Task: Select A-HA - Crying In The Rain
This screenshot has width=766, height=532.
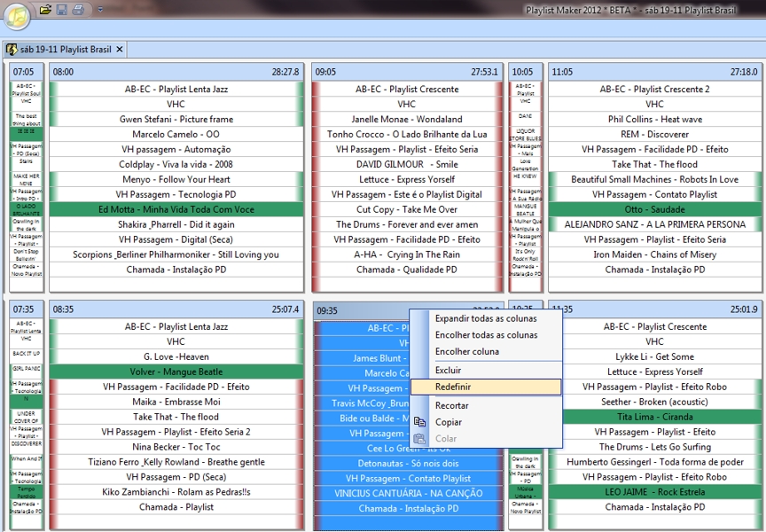Action: point(407,255)
